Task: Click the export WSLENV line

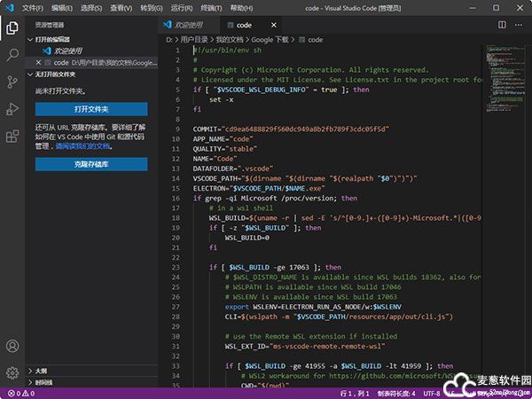Action: [313, 307]
